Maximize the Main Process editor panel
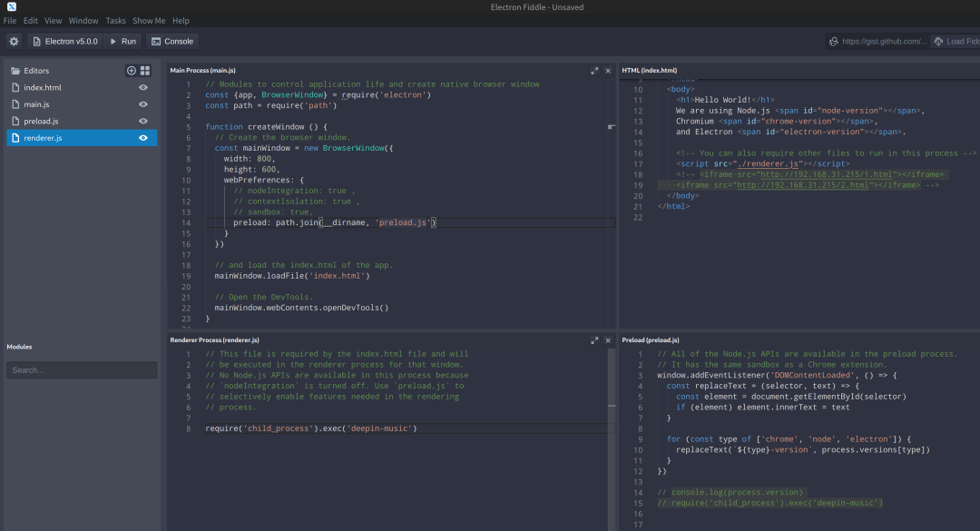Image resolution: width=980 pixels, height=531 pixels. pyautogui.click(x=594, y=70)
